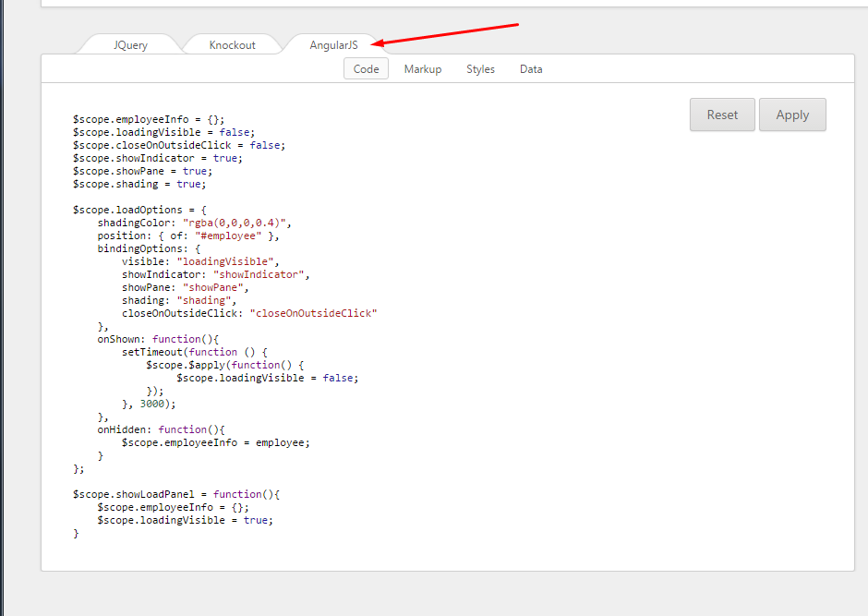Screen dimensions: 868x616
Task: Click the showIndicator: "showIndicator" line
Action: [216, 274]
